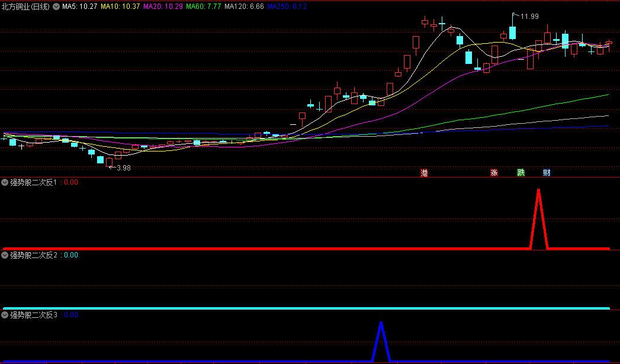The image size is (620, 364).
Task: Expand 强势股二次反3 indicator menu arrow
Action: [5, 315]
